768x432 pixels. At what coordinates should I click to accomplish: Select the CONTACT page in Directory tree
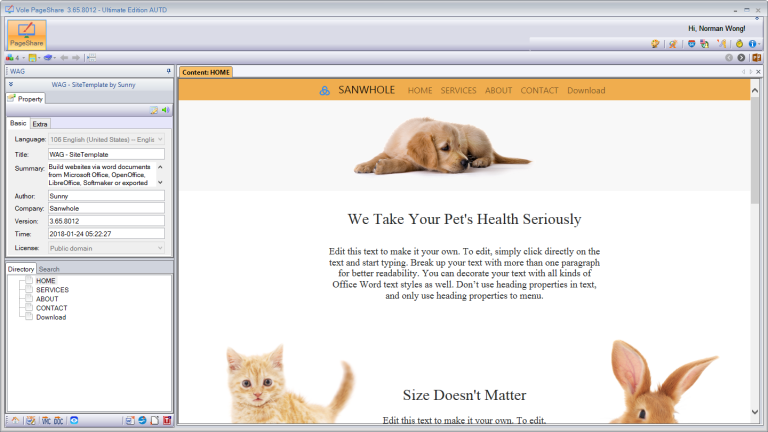(51, 308)
